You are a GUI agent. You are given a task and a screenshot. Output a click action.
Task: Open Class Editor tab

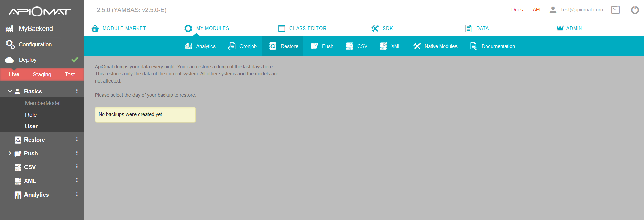click(x=303, y=29)
